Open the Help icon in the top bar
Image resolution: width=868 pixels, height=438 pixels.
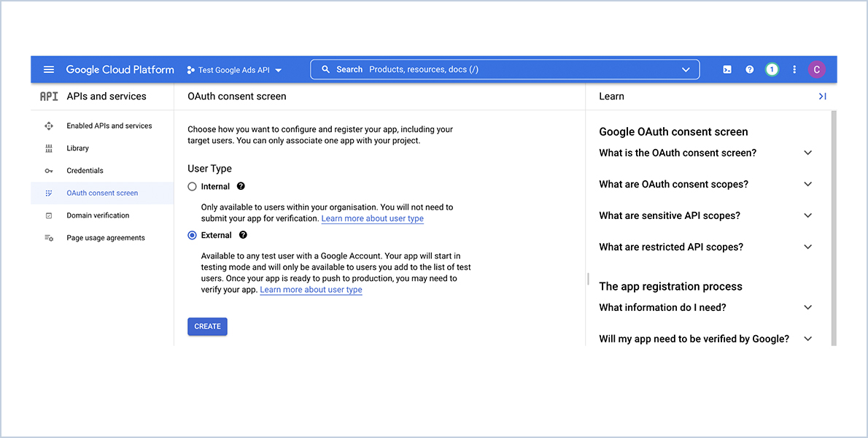click(749, 69)
